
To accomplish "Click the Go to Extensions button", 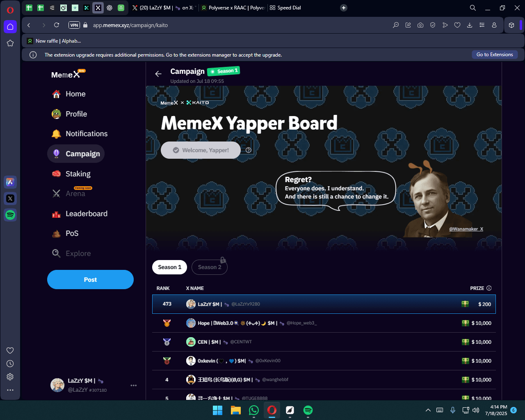I will pyautogui.click(x=494, y=55).
